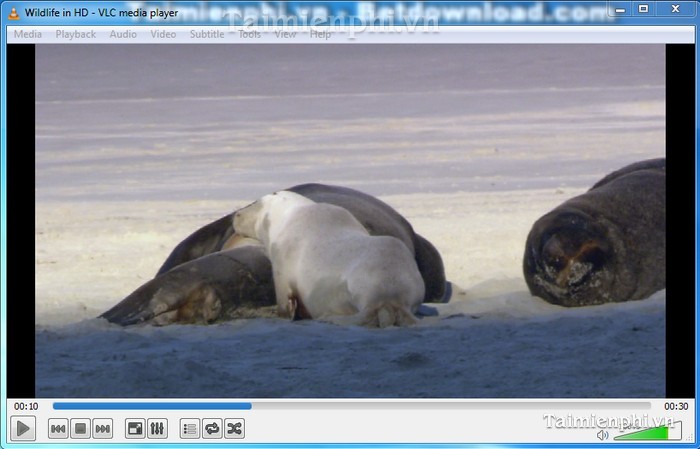Minimize the VLC window
Viewport: 700px width, 449px height.
(620, 9)
